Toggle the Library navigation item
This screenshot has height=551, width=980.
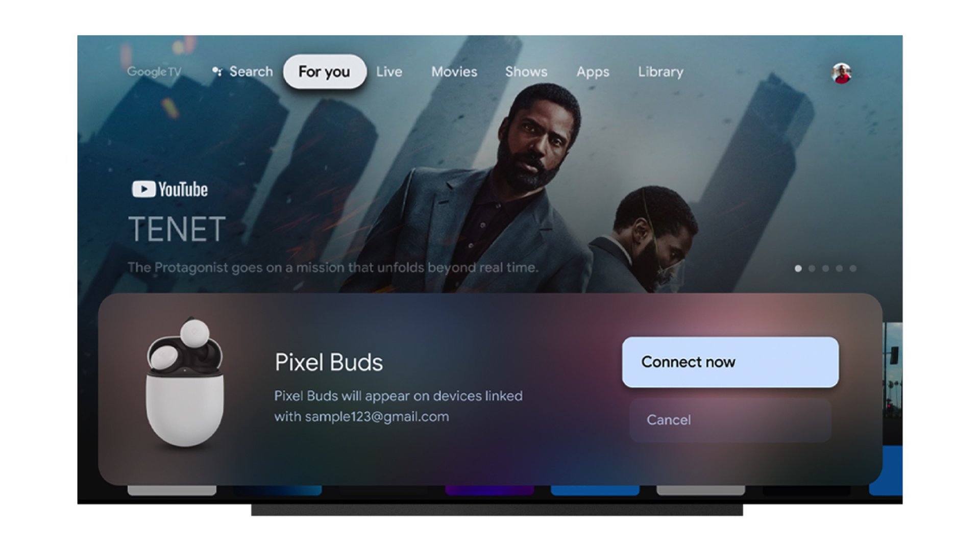pos(659,71)
